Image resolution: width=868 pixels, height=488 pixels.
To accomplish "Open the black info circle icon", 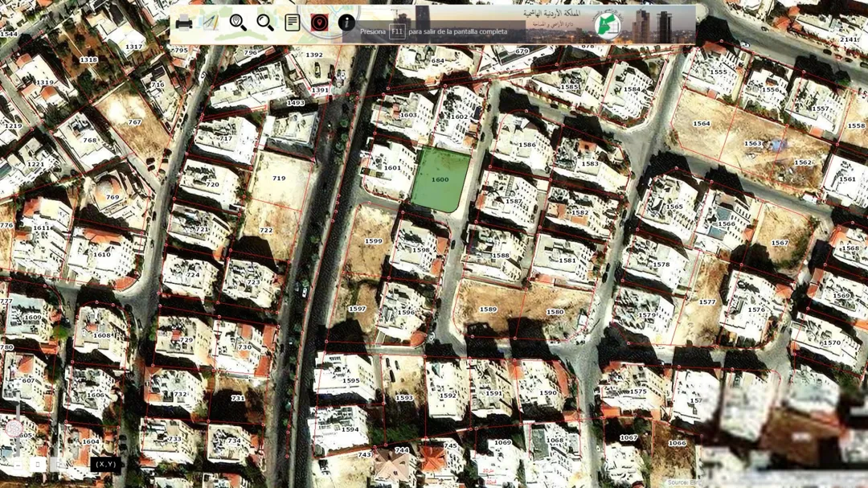I will pos(346,23).
